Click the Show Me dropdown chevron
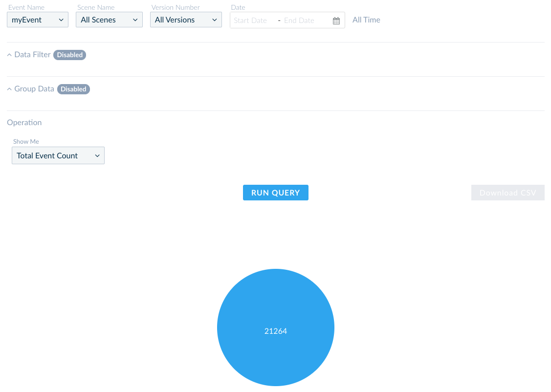This screenshot has height=392, width=551. click(x=97, y=155)
